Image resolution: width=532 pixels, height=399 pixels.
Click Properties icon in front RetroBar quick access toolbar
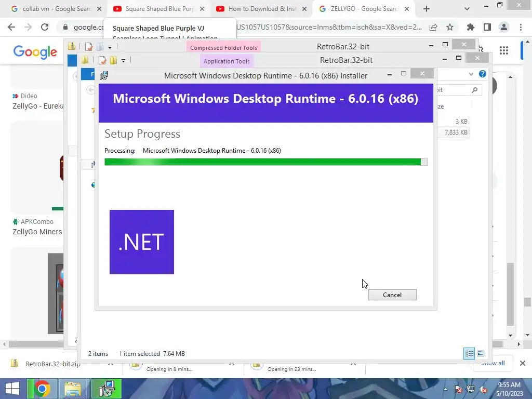[x=102, y=60]
